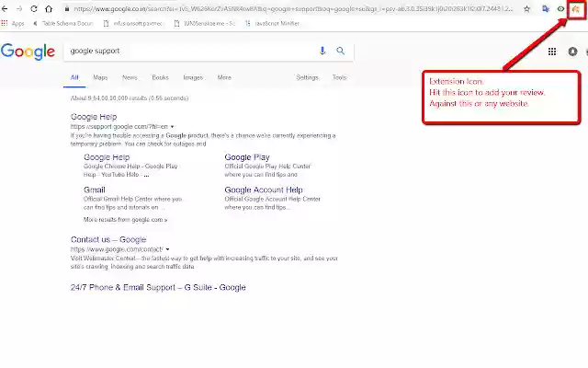The width and height of the screenshot is (588, 368).
Task: Open 24/7 Phone & Email Support result
Action: coord(158,288)
